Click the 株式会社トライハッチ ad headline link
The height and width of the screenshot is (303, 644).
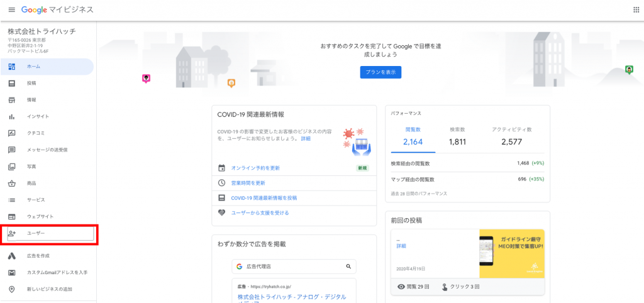pyautogui.click(x=292, y=297)
